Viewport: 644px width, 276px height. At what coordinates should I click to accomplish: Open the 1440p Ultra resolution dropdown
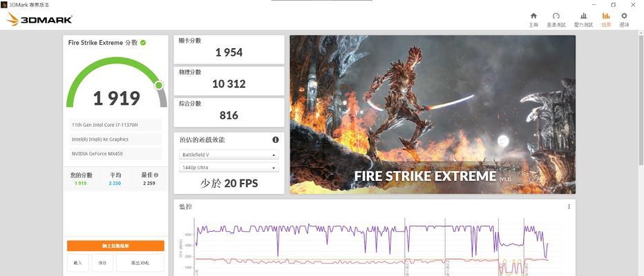click(229, 168)
